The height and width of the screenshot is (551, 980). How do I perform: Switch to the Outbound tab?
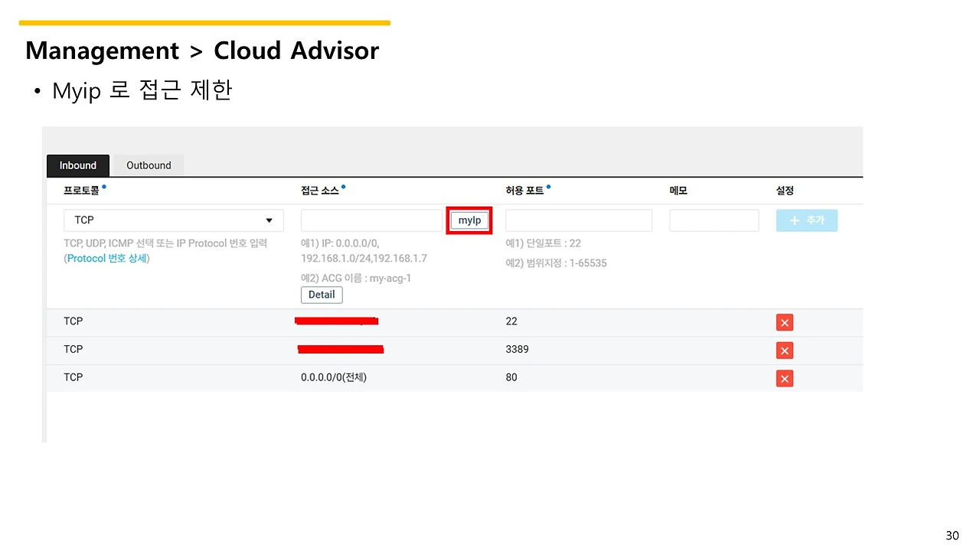coord(149,165)
